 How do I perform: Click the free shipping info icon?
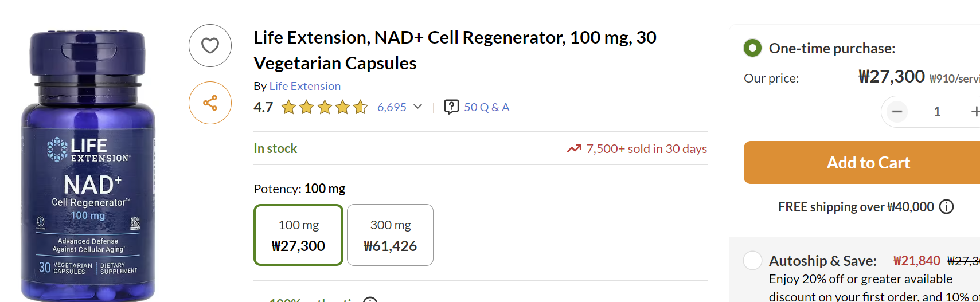[x=947, y=207]
